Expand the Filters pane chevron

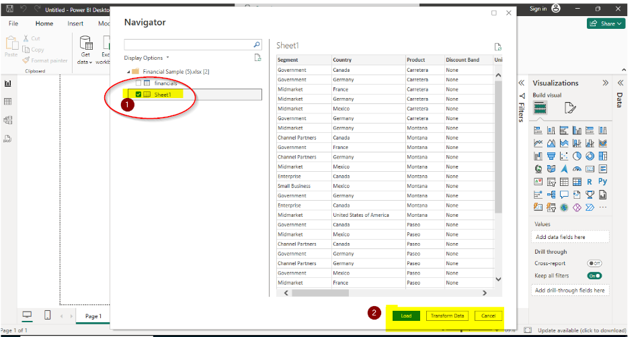(x=521, y=83)
